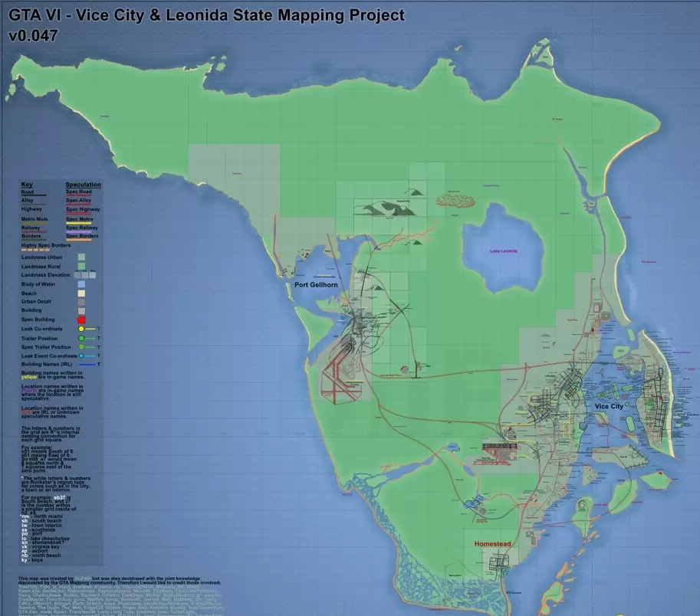Click the Beach color swatch in legend

[x=81, y=293]
